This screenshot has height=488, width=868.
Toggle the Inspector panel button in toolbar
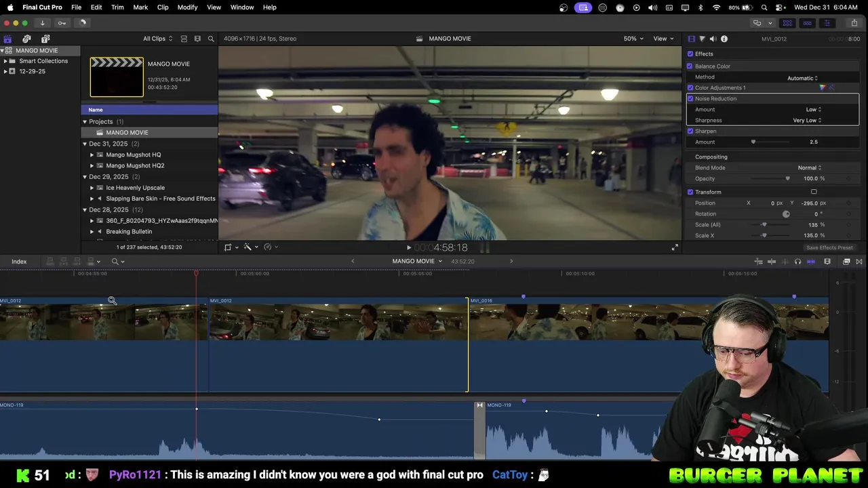(x=827, y=23)
